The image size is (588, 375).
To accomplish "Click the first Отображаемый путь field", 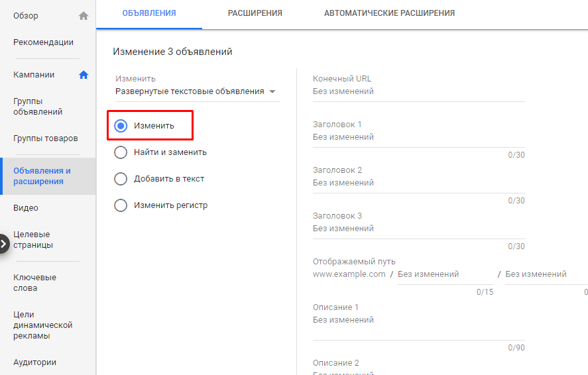I will pos(445,274).
